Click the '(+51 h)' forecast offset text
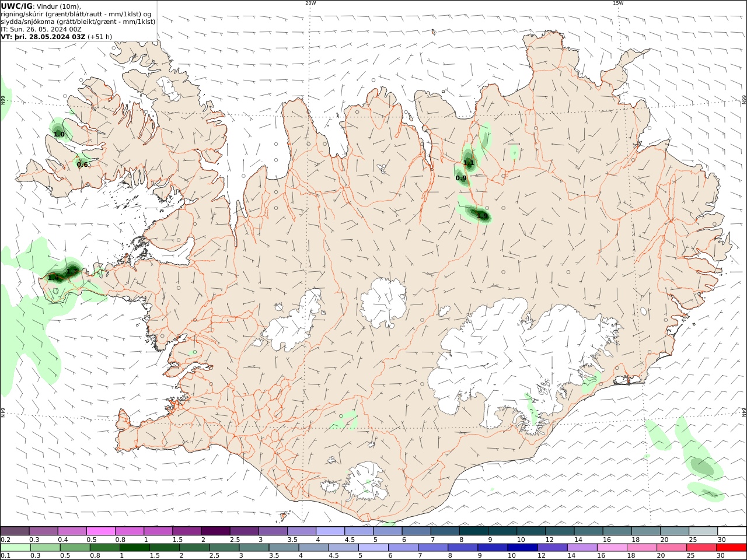 (100, 36)
